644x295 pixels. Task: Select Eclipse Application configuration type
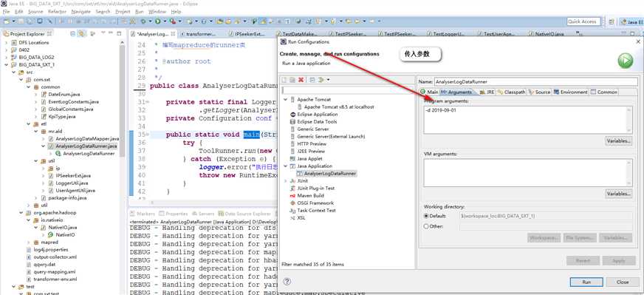[314, 115]
